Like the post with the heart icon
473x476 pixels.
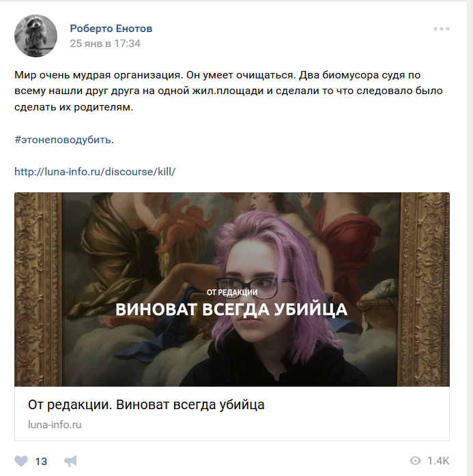pos(21,461)
